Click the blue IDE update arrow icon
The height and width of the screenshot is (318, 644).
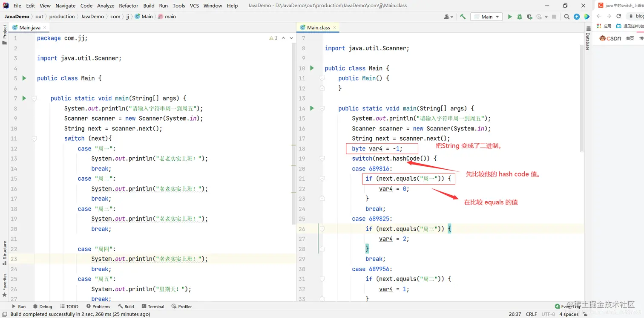coord(577,17)
